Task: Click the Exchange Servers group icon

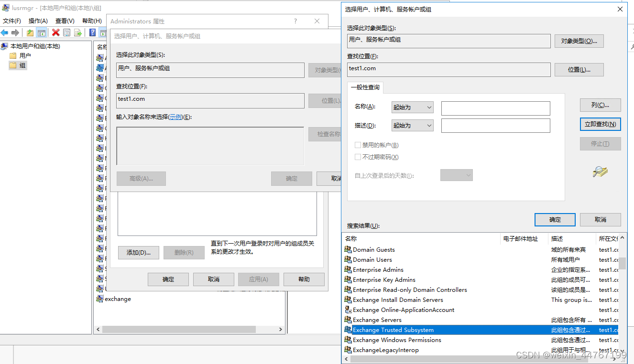Action: (x=348, y=320)
